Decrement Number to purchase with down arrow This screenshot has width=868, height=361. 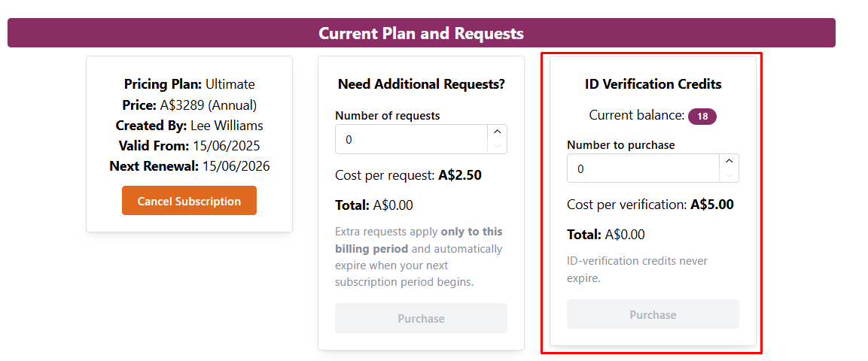(729, 176)
